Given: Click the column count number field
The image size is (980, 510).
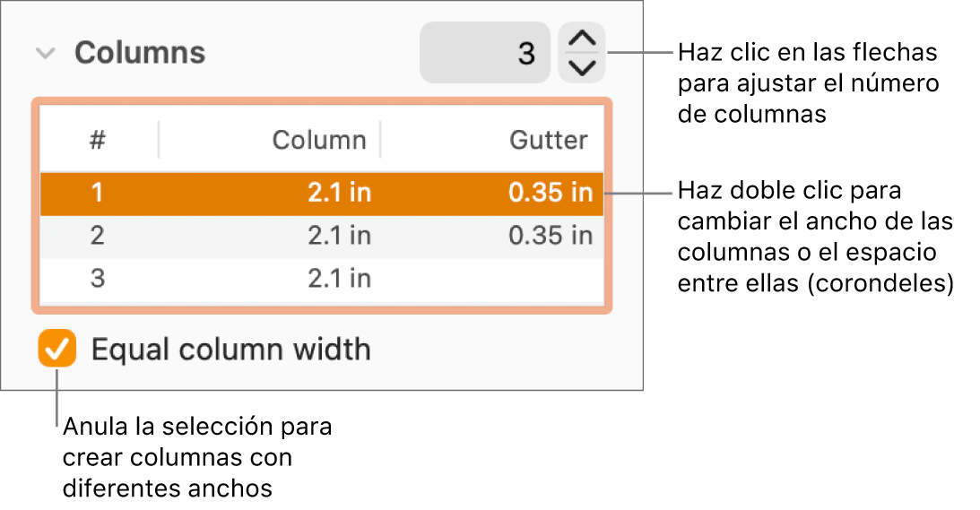Looking at the screenshot, I should [484, 53].
